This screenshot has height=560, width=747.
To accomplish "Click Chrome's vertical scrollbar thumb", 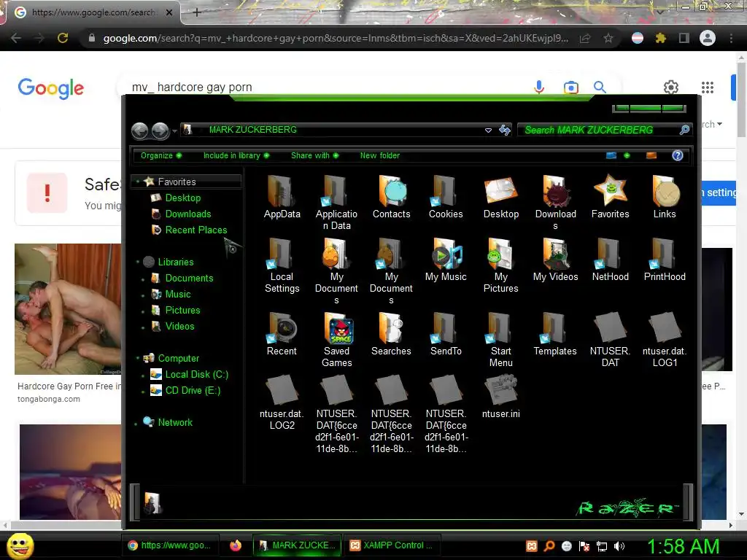I will 741,98.
